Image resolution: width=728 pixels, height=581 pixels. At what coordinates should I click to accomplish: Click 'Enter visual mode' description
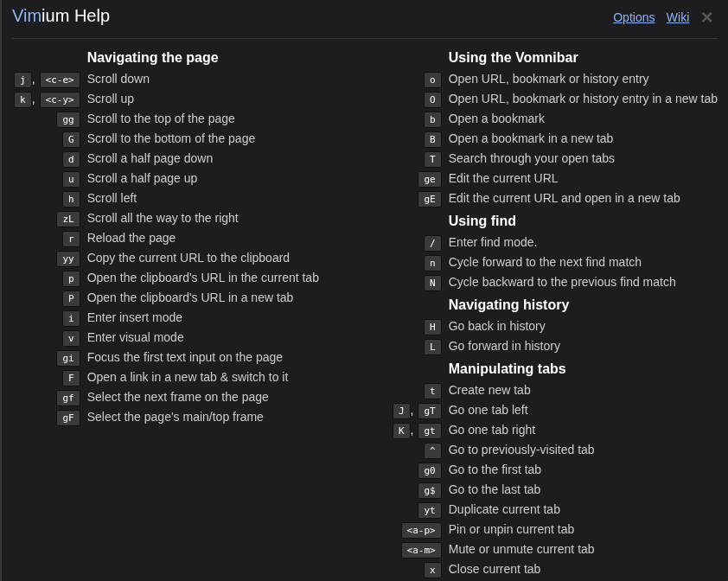(136, 338)
